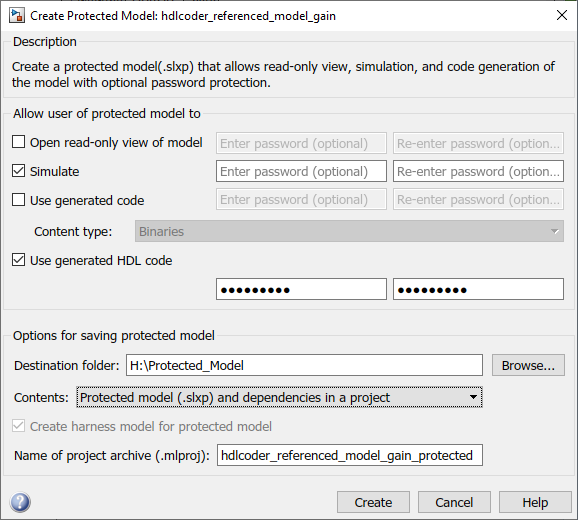Select the HDL code re-enter password field
The image size is (578, 520).
pos(478,289)
